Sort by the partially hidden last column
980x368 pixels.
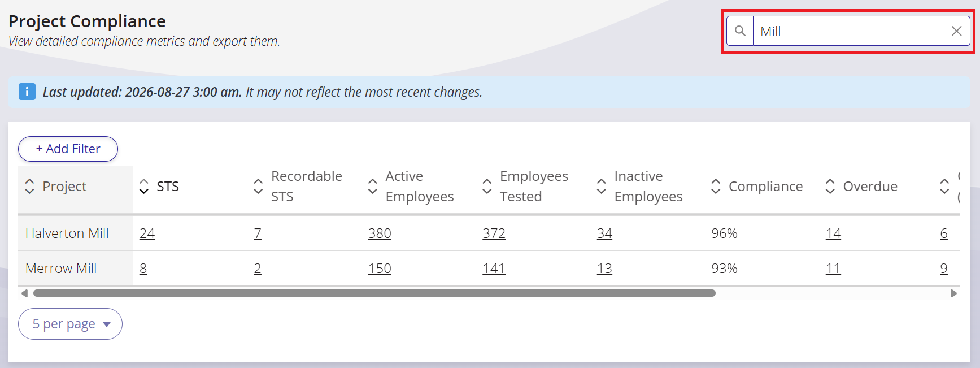coord(944,186)
